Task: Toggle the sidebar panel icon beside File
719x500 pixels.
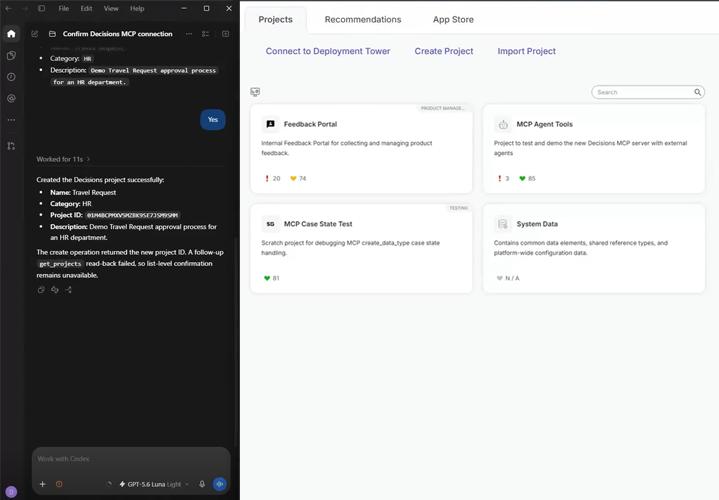Action: 42,8
